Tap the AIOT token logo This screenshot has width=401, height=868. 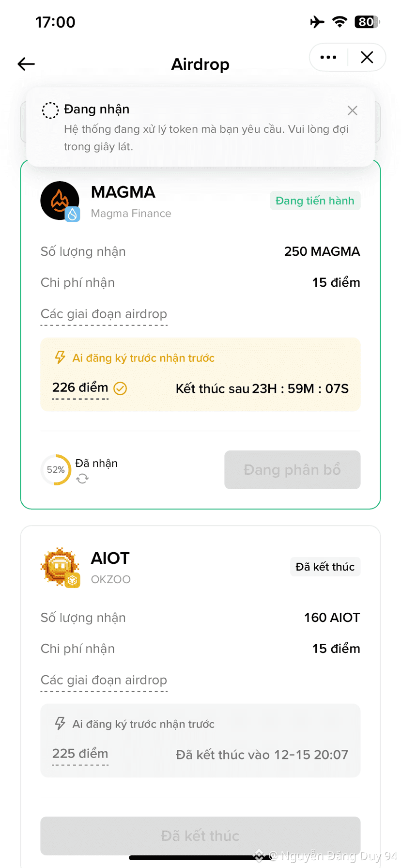point(60,567)
